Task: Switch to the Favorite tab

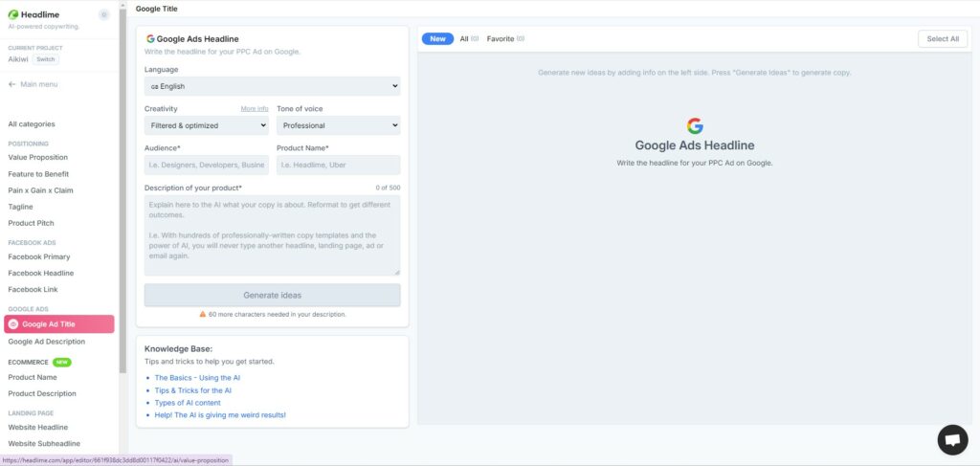Action: point(505,38)
